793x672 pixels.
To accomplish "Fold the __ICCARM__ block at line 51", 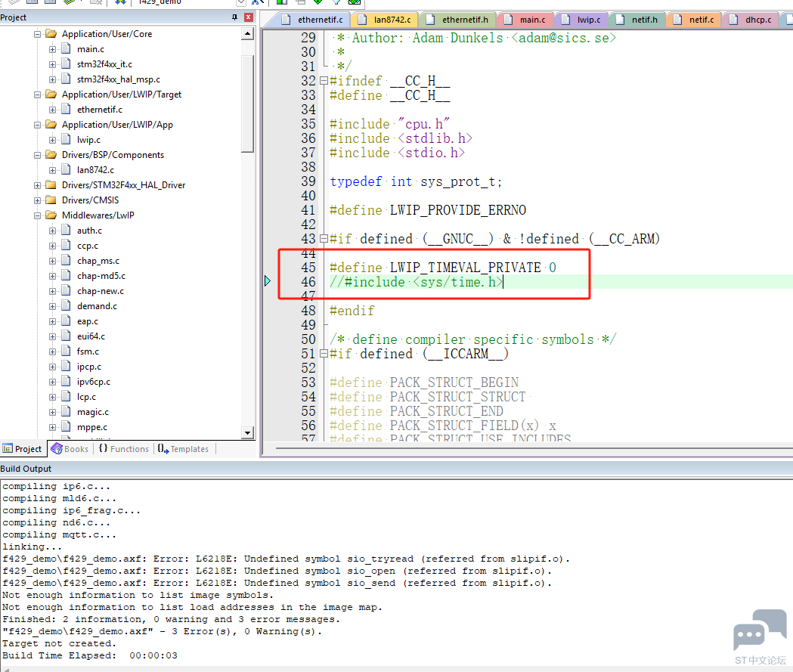I will 324,354.
